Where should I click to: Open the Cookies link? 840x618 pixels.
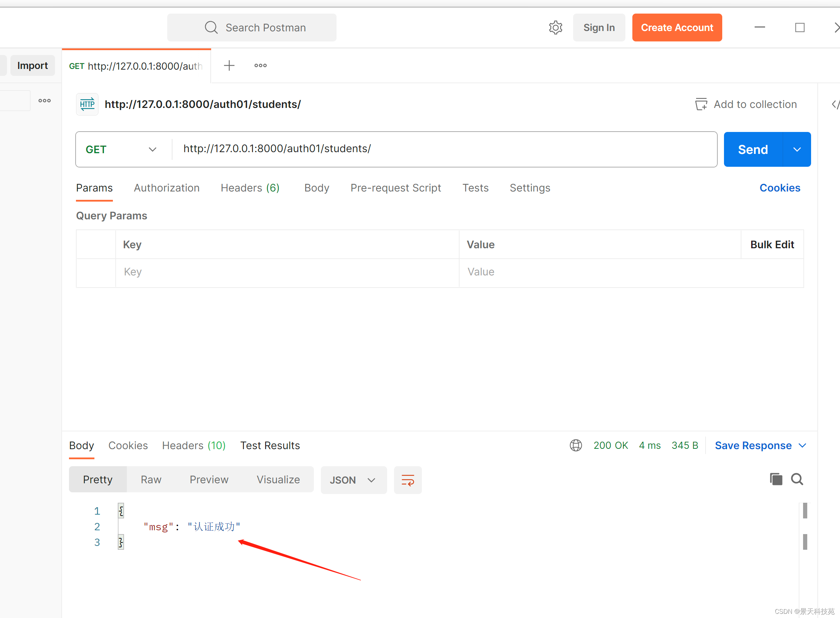pyautogui.click(x=780, y=188)
